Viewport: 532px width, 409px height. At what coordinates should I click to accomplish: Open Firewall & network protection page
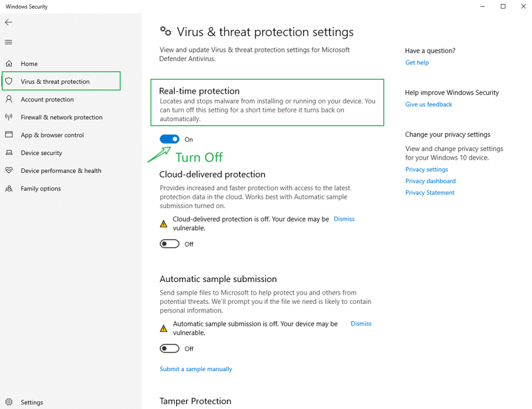click(61, 117)
